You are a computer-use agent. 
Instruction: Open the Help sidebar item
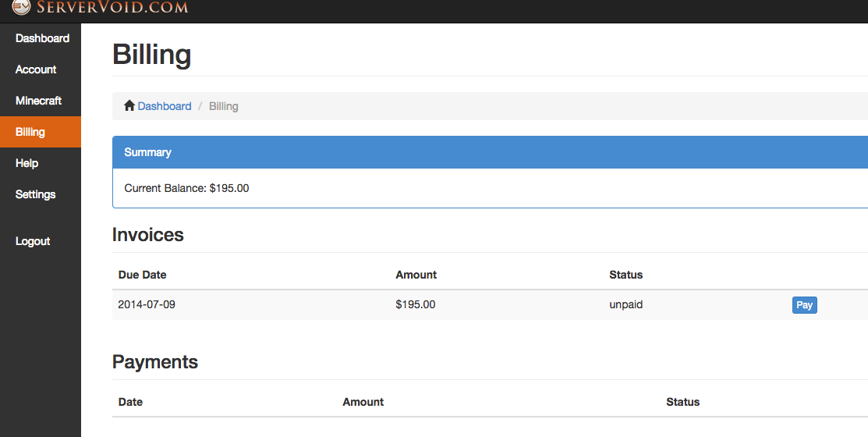(27, 163)
